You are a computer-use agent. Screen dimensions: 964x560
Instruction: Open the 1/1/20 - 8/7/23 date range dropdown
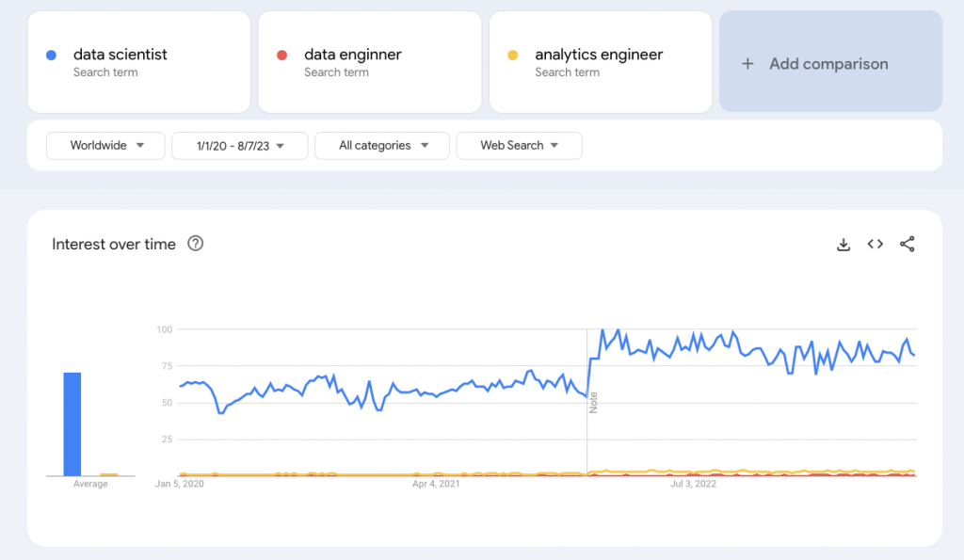[239, 146]
